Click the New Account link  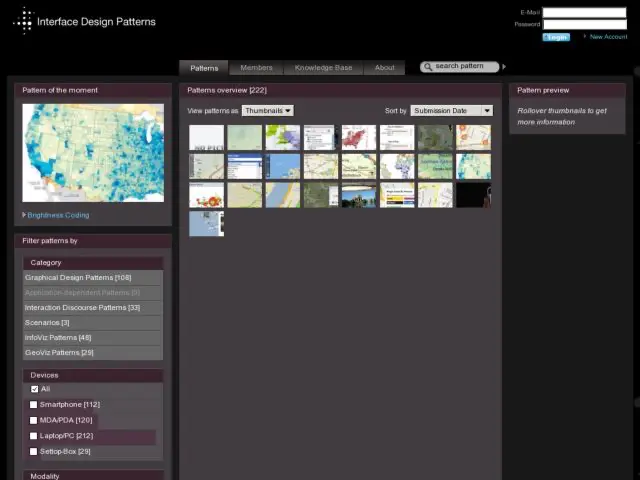(x=608, y=37)
